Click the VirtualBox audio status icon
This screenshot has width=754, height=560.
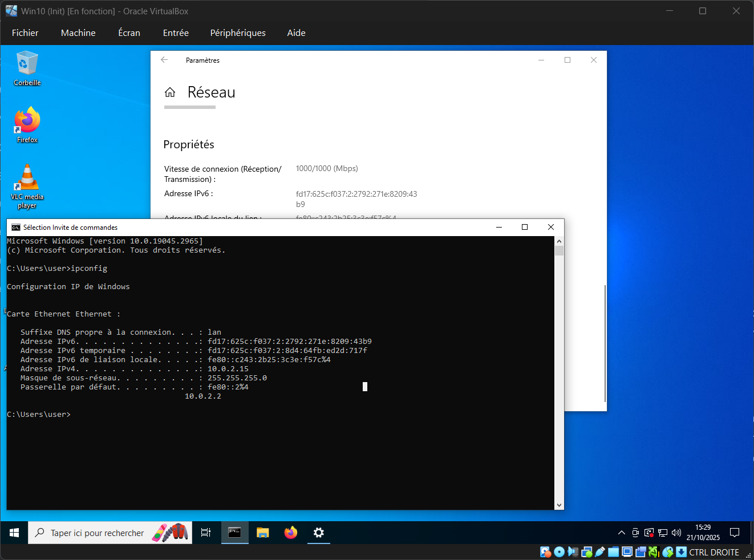[x=572, y=552]
